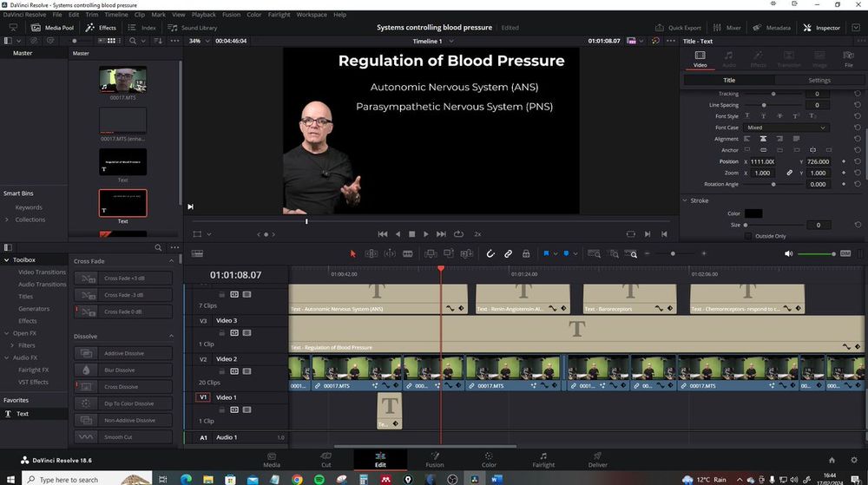
Task: Collapse the Stroke section
Action: click(x=685, y=200)
